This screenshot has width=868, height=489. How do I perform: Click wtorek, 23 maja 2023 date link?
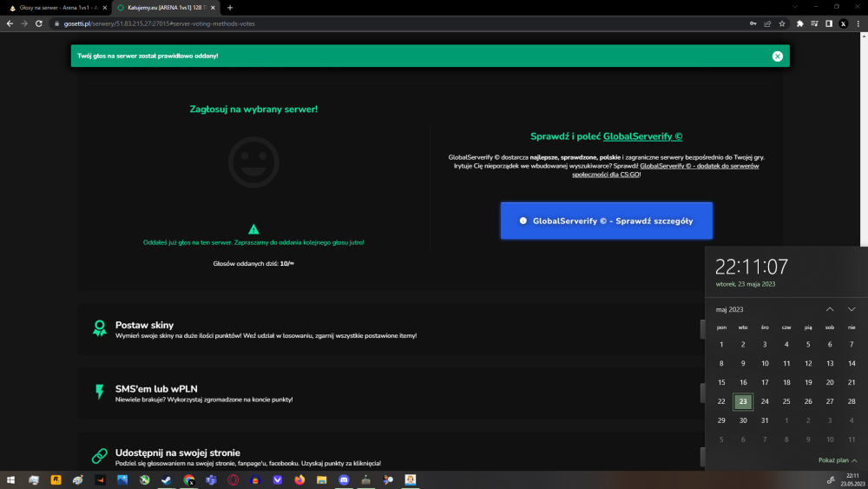tap(745, 284)
